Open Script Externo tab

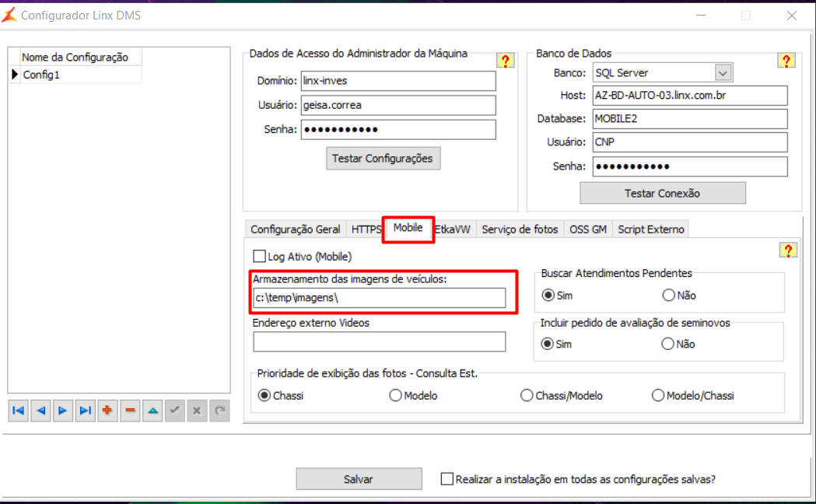650,229
